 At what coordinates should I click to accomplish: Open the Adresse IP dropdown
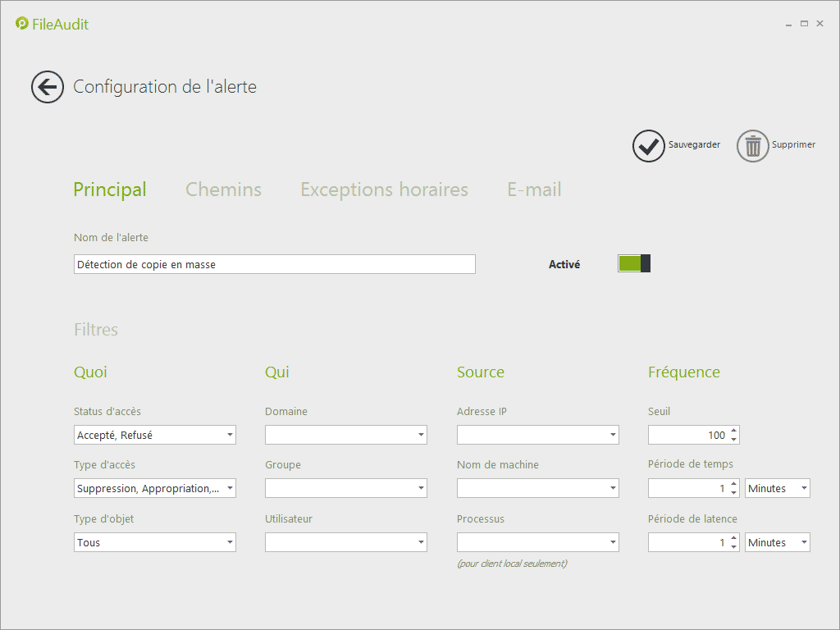click(613, 435)
